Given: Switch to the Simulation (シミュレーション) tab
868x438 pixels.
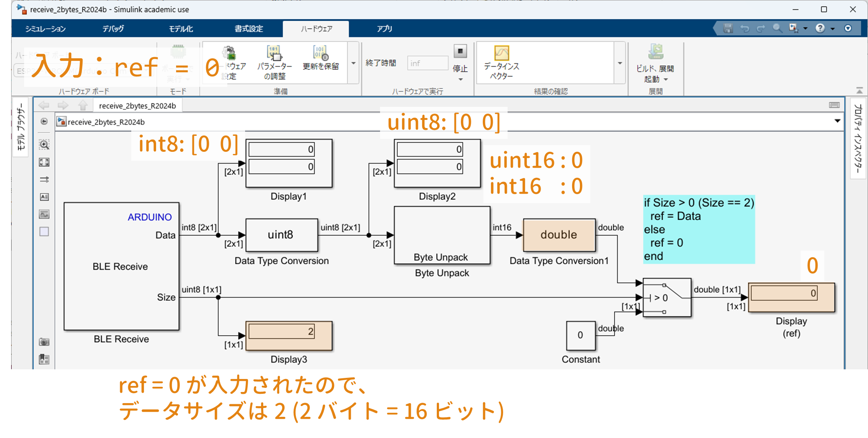Looking at the screenshot, I should (x=45, y=29).
